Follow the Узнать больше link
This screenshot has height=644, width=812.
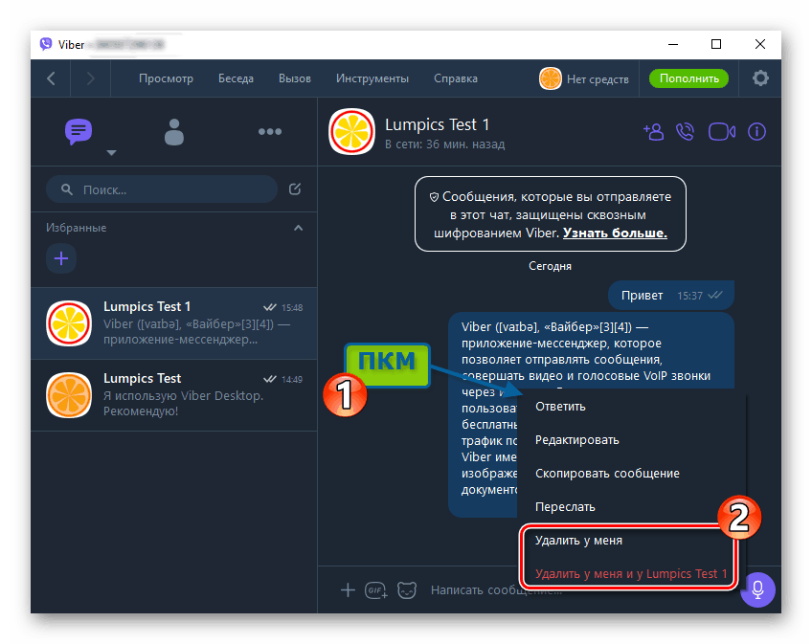click(615, 233)
